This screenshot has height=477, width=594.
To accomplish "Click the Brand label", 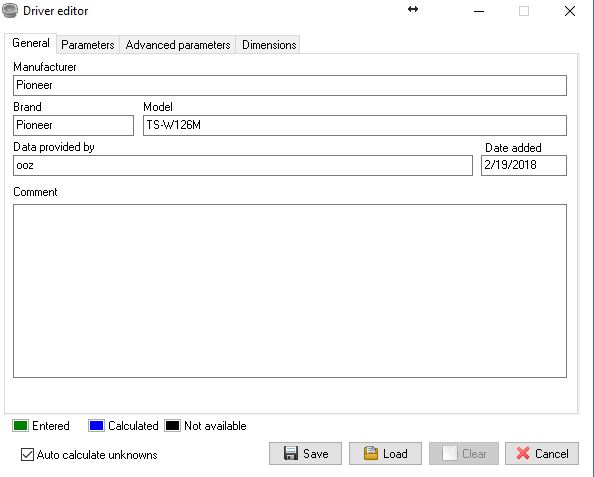I will (x=27, y=107).
